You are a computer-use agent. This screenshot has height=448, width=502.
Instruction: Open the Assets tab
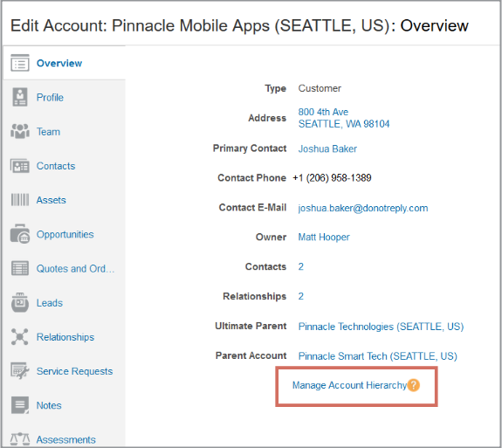(x=52, y=200)
